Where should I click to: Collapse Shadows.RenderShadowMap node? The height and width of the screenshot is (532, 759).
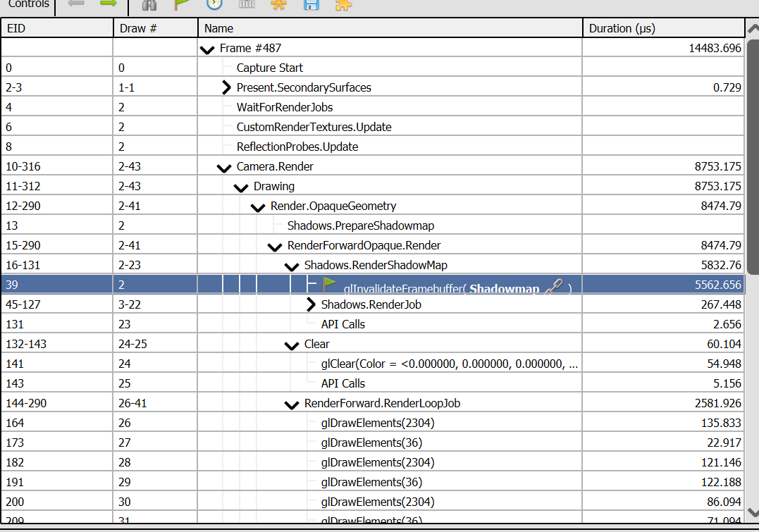292,267
